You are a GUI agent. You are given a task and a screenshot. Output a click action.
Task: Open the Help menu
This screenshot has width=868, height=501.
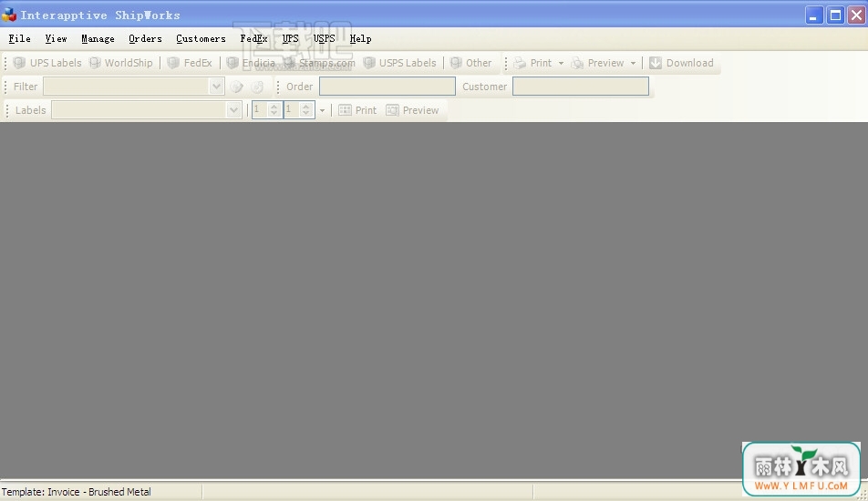pos(360,38)
